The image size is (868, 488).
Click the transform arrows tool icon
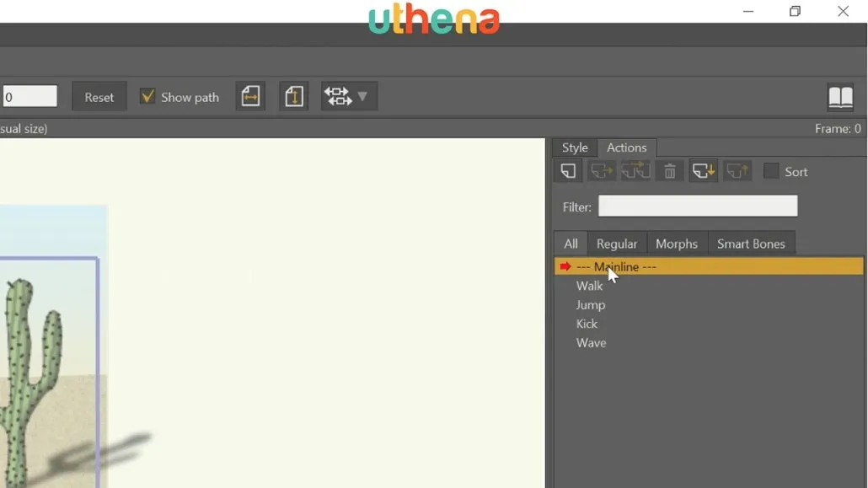(x=338, y=96)
